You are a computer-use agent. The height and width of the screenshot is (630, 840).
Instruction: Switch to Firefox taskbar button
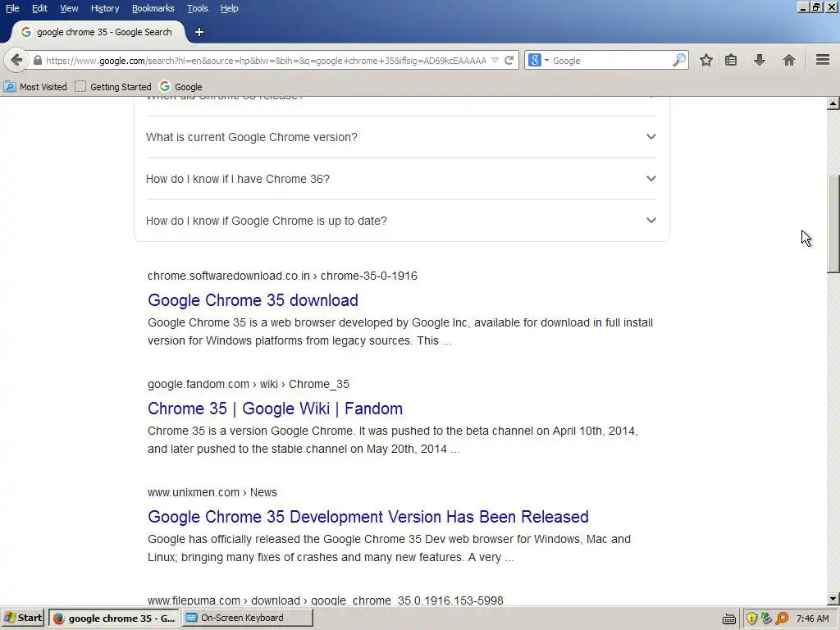click(114, 618)
